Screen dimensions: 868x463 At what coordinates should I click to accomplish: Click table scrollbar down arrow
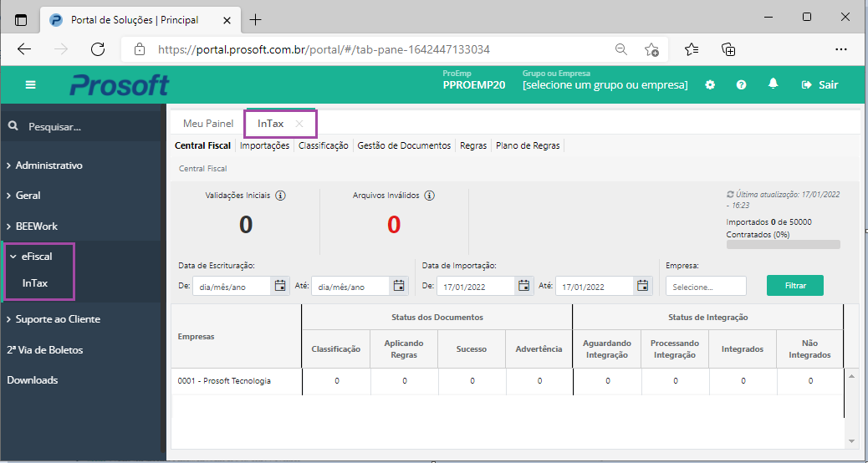pyautogui.click(x=852, y=441)
